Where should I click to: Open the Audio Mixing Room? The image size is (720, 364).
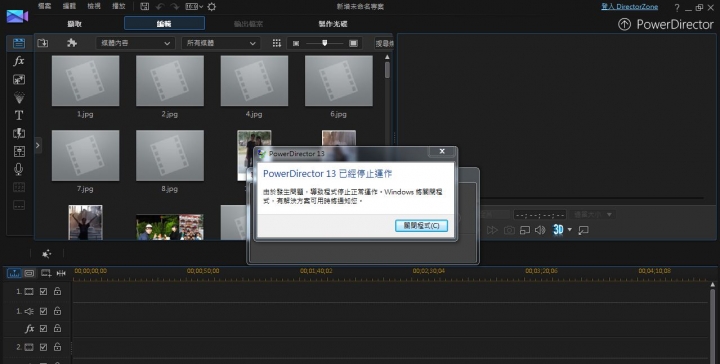pyautogui.click(x=19, y=151)
